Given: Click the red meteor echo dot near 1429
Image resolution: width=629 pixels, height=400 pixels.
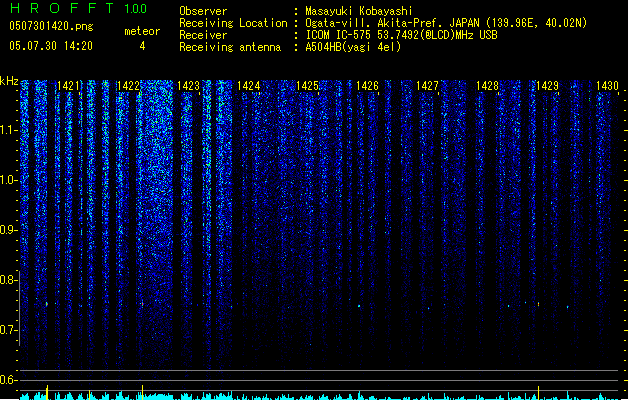Looking at the screenshot, I should click(x=538, y=305).
